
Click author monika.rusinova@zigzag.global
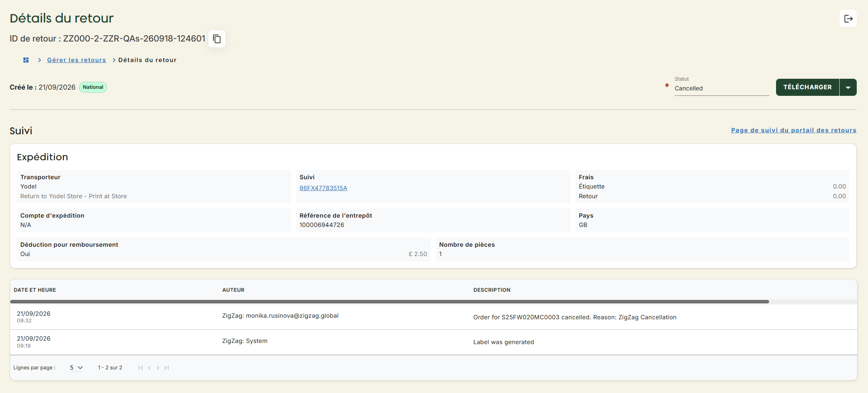[280, 316]
